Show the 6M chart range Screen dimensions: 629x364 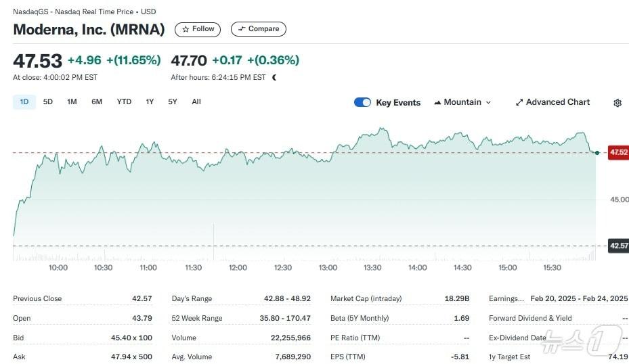[97, 102]
